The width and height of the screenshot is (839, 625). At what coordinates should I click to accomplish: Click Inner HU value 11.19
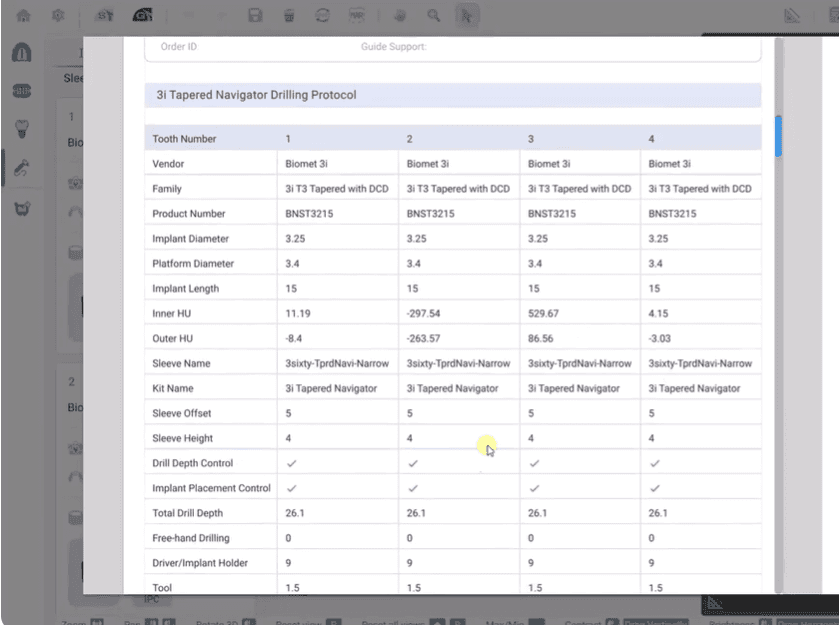click(x=298, y=314)
